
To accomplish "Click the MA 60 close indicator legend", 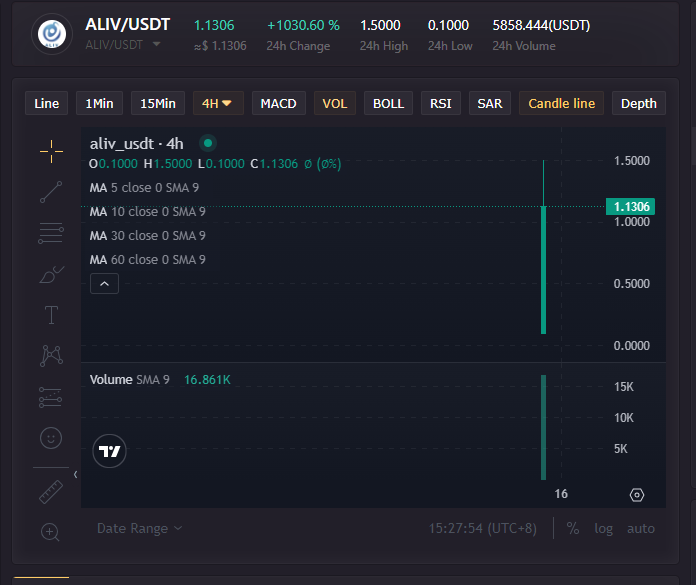I will (147, 260).
